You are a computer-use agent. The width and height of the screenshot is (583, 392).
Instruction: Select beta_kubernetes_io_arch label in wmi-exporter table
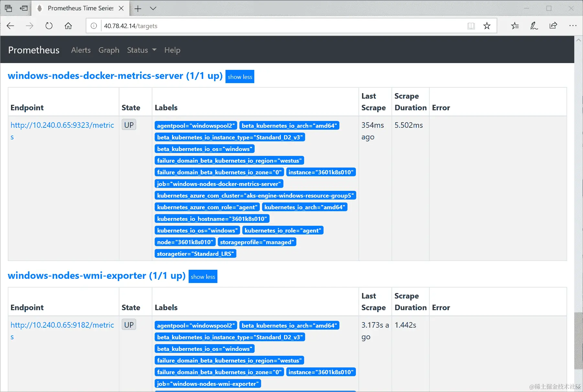click(289, 325)
